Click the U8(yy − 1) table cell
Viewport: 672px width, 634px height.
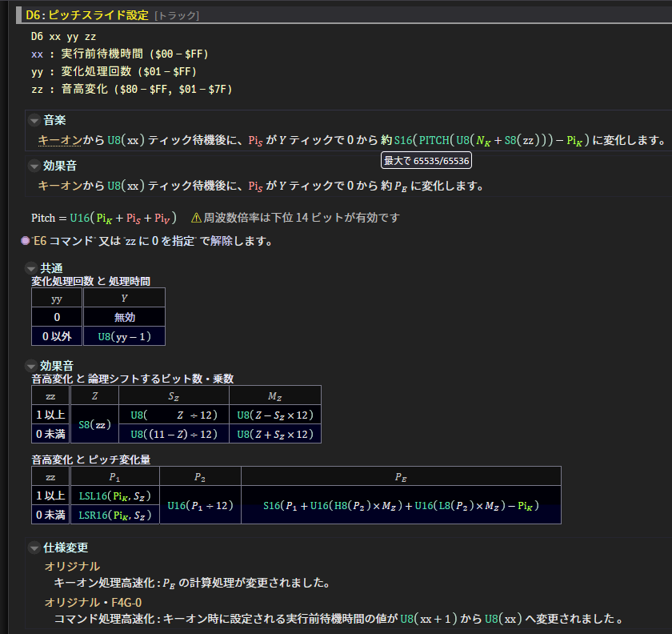(x=124, y=336)
